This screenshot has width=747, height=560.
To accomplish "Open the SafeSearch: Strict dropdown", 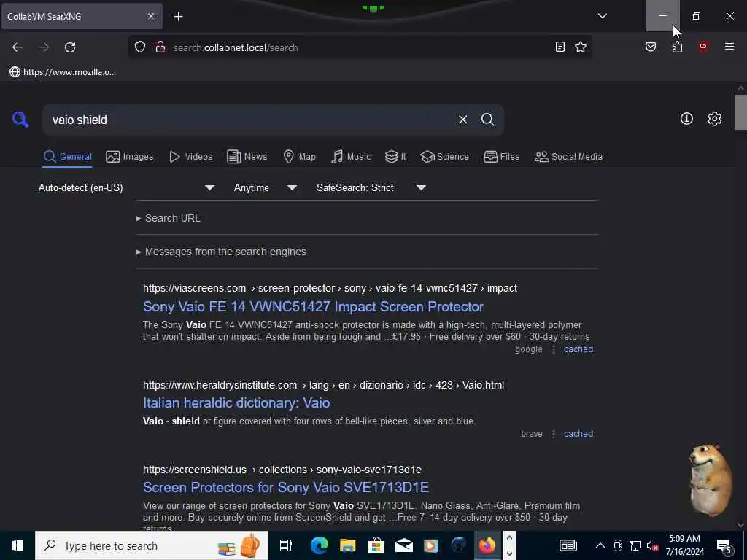I will (x=371, y=187).
